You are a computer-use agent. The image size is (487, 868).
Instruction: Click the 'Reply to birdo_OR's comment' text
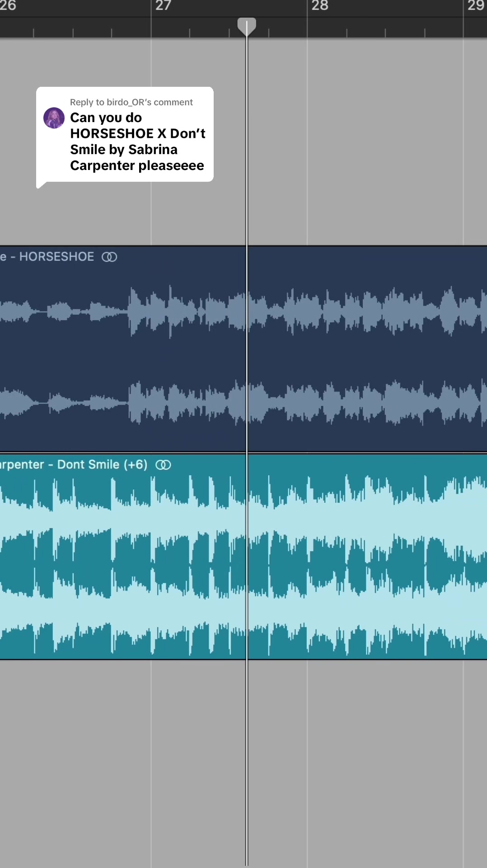(x=131, y=102)
